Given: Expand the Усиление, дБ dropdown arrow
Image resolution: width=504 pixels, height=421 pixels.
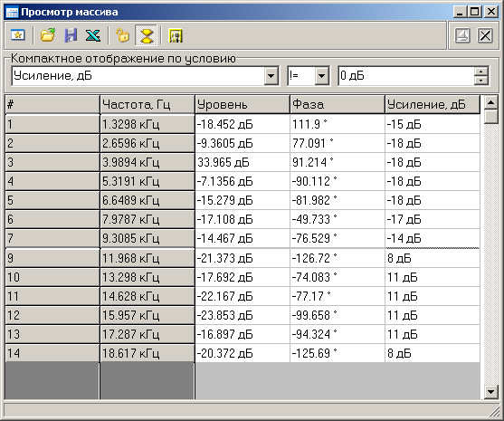Looking at the screenshot, I should pyautogui.click(x=271, y=76).
